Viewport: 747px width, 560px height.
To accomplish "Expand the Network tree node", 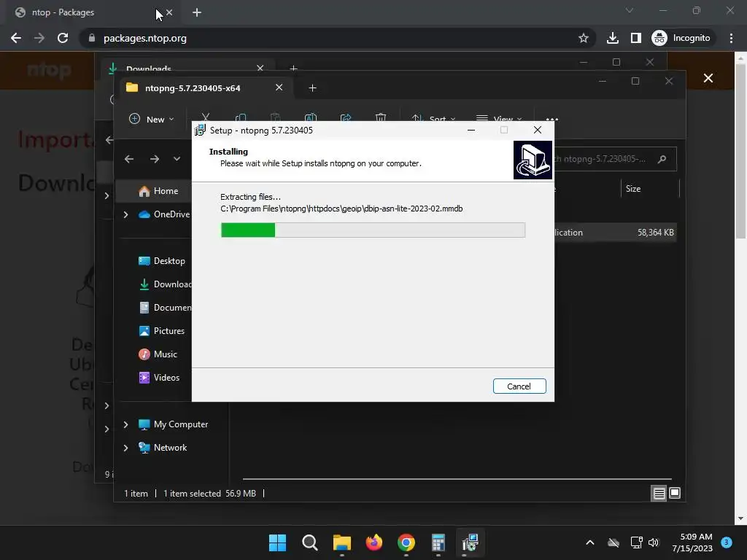I will coord(125,448).
